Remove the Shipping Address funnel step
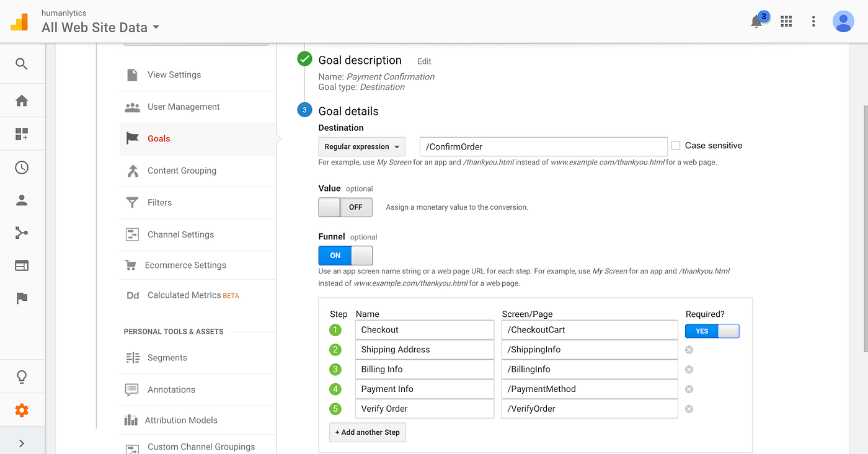The width and height of the screenshot is (868, 454). click(689, 350)
